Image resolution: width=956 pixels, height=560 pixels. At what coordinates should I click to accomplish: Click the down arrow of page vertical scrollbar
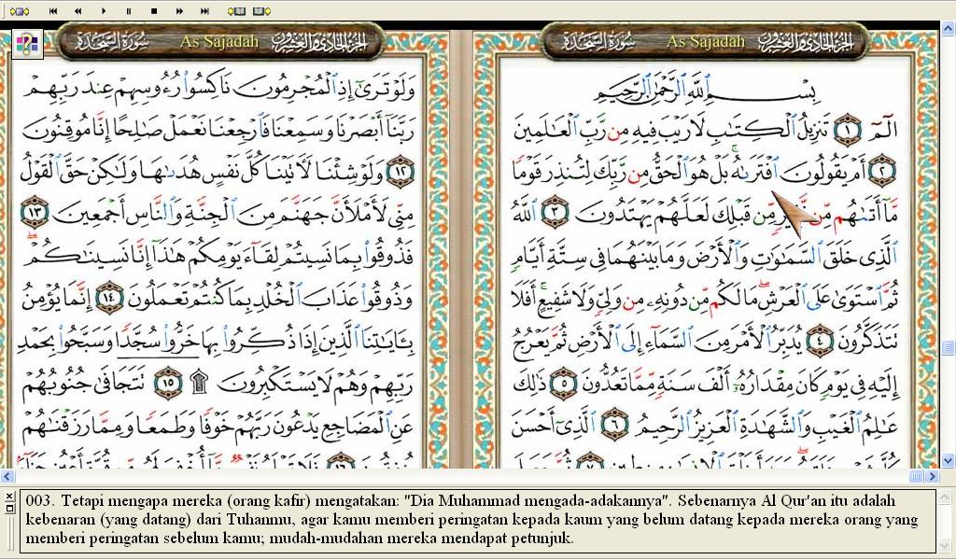[948, 461]
